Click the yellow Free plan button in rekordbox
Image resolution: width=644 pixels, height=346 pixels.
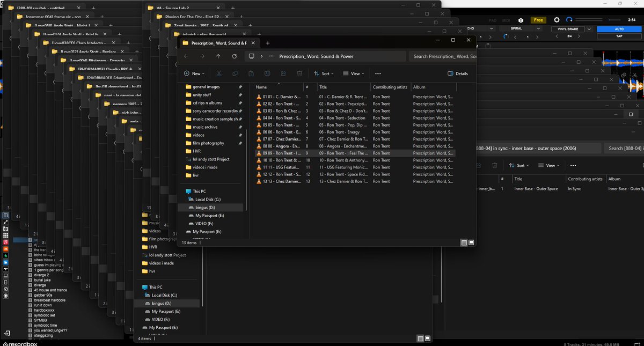(x=538, y=20)
